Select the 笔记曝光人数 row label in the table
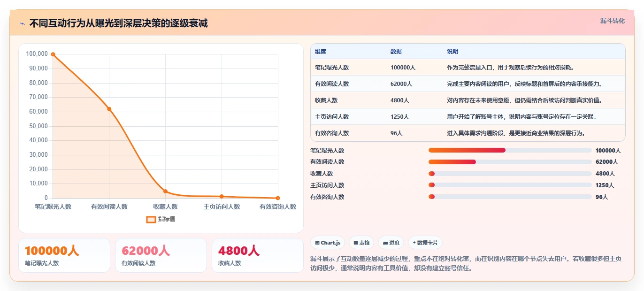 point(332,68)
